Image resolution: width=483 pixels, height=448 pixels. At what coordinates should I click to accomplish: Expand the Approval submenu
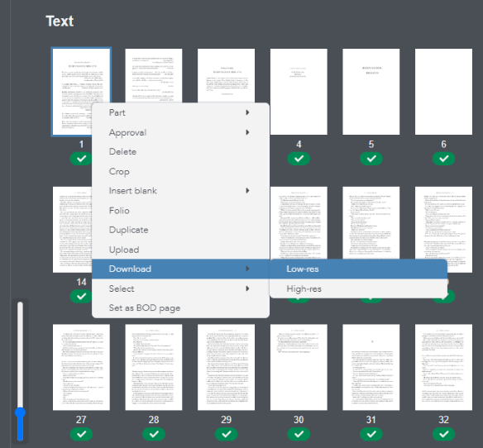click(x=180, y=132)
